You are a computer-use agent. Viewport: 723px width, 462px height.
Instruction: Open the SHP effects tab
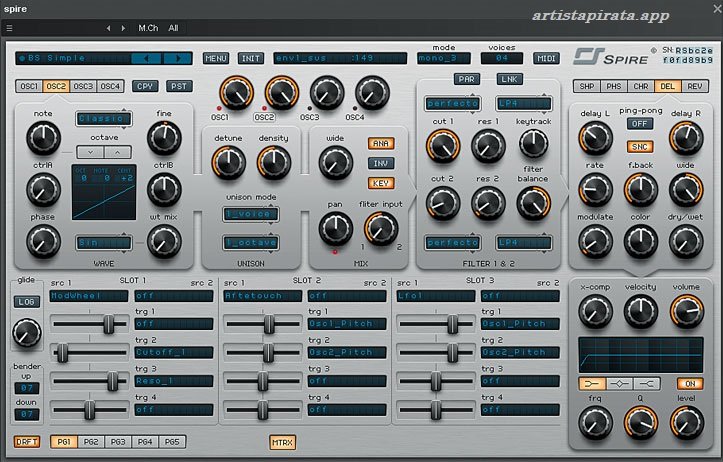[x=587, y=86]
